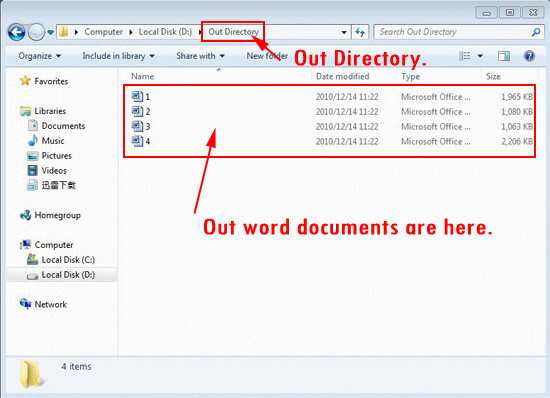Click the 1,063 KB size cell
This screenshot has height=398, width=550.
point(517,127)
